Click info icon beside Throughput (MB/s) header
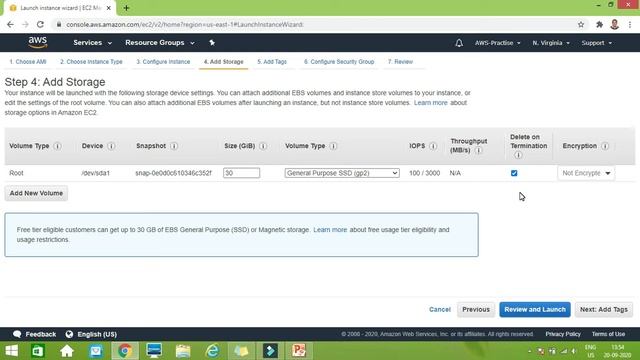 (478, 150)
